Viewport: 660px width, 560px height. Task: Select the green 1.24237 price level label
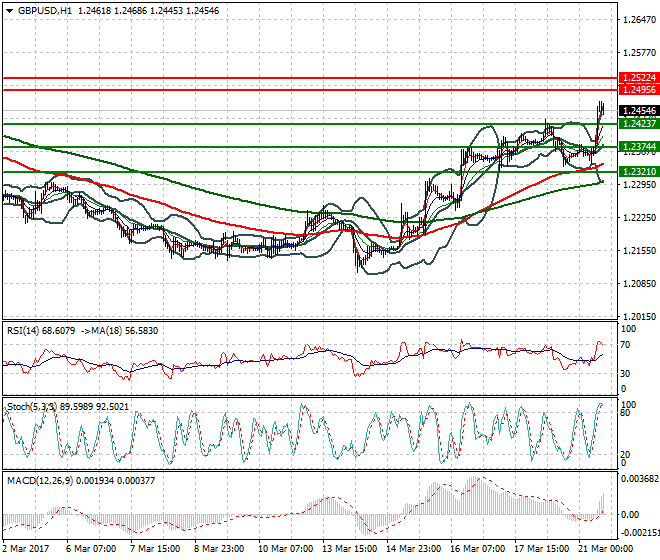coord(639,123)
